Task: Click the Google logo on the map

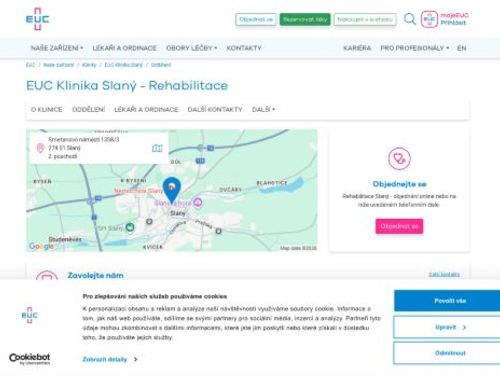Action: (41, 246)
